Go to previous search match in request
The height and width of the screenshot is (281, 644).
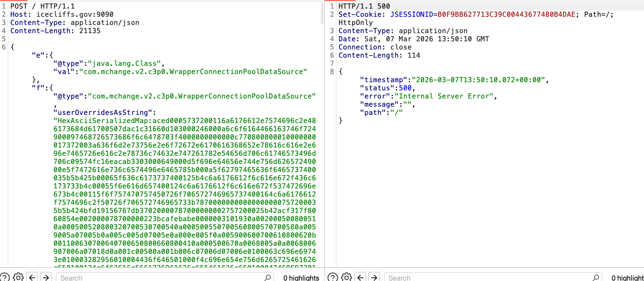click(x=32, y=277)
